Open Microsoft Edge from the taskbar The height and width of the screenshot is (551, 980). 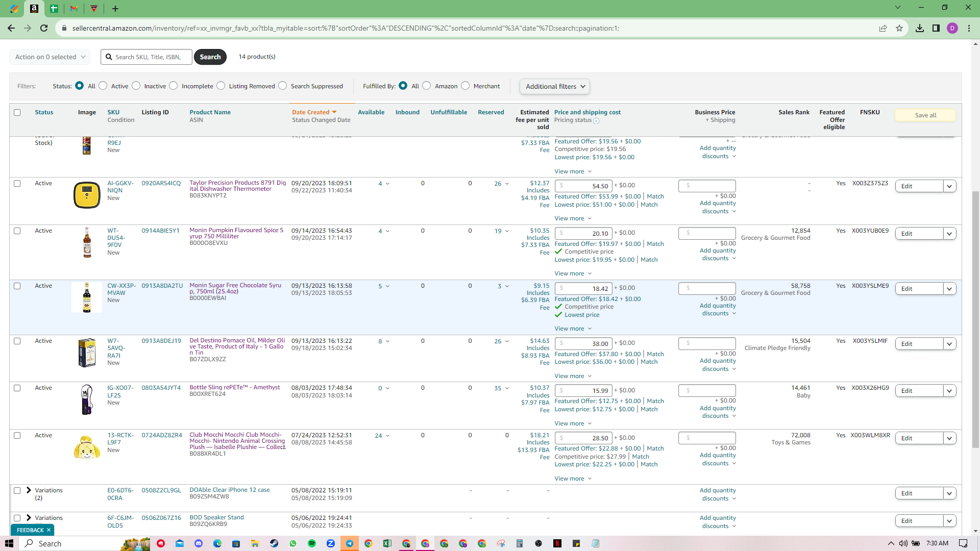pyautogui.click(x=217, y=543)
